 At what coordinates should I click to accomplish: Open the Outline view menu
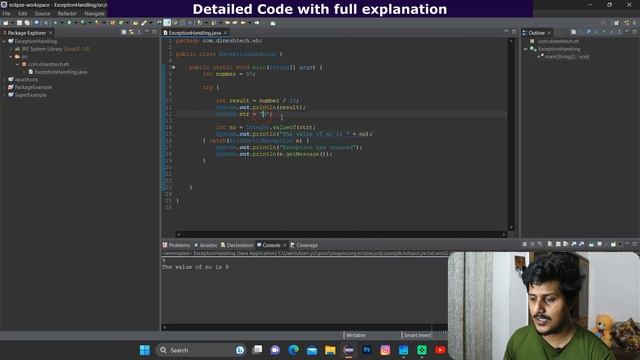click(x=619, y=32)
